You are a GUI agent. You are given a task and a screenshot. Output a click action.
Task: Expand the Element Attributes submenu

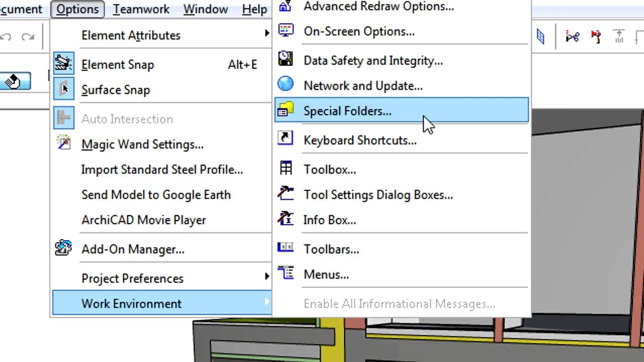click(161, 35)
